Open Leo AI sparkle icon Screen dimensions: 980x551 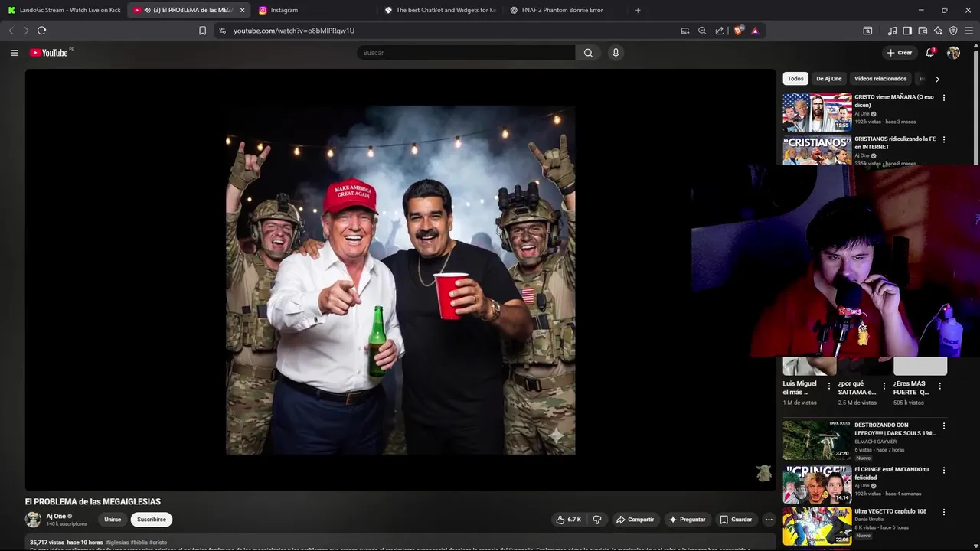tap(938, 31)
